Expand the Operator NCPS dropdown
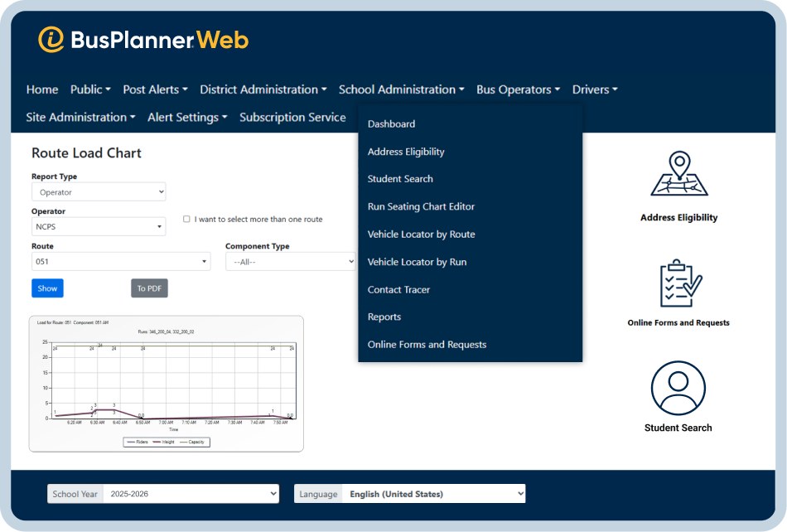787x532 pixels. tap(99, 227)
